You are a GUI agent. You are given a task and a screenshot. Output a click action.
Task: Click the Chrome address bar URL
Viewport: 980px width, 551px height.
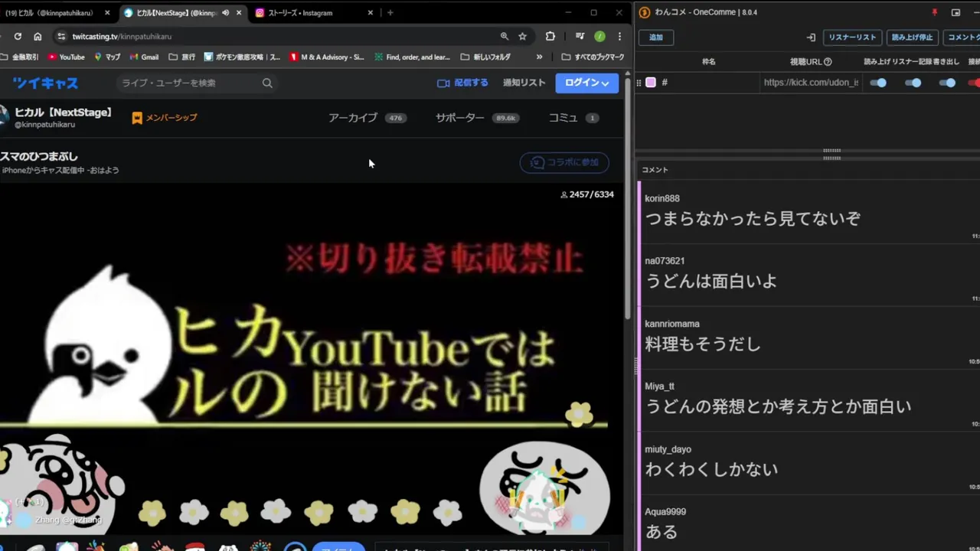pyautogui.click(x=122, y=36)
